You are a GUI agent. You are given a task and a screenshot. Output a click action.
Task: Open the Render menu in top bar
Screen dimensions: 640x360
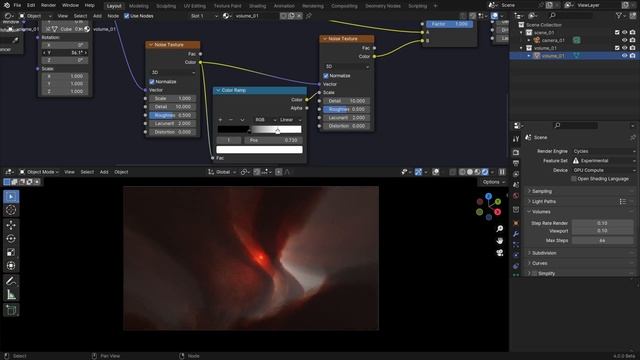pos(48,5)
